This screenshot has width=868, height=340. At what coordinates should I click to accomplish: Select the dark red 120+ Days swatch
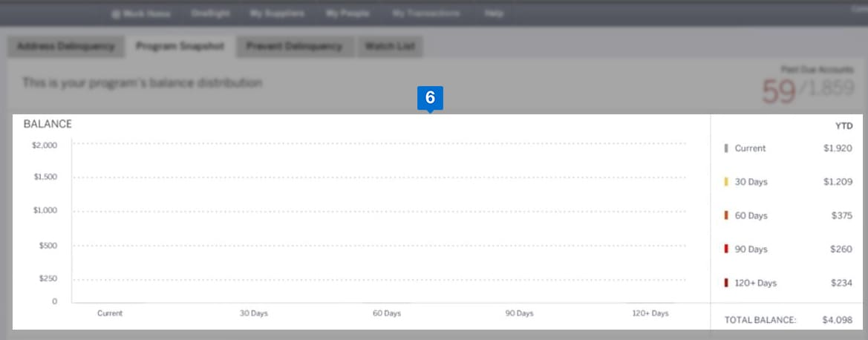[725, 283]
